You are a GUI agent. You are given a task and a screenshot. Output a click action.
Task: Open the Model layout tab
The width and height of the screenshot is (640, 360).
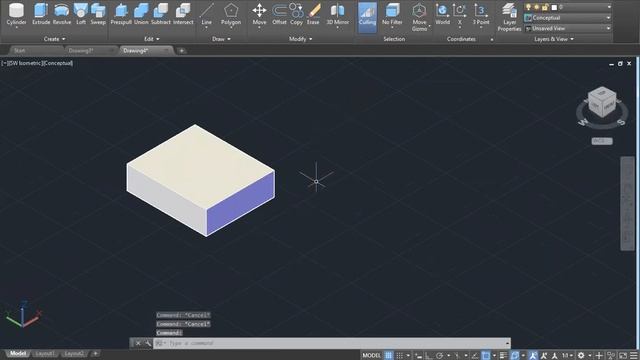pos(18,353)
